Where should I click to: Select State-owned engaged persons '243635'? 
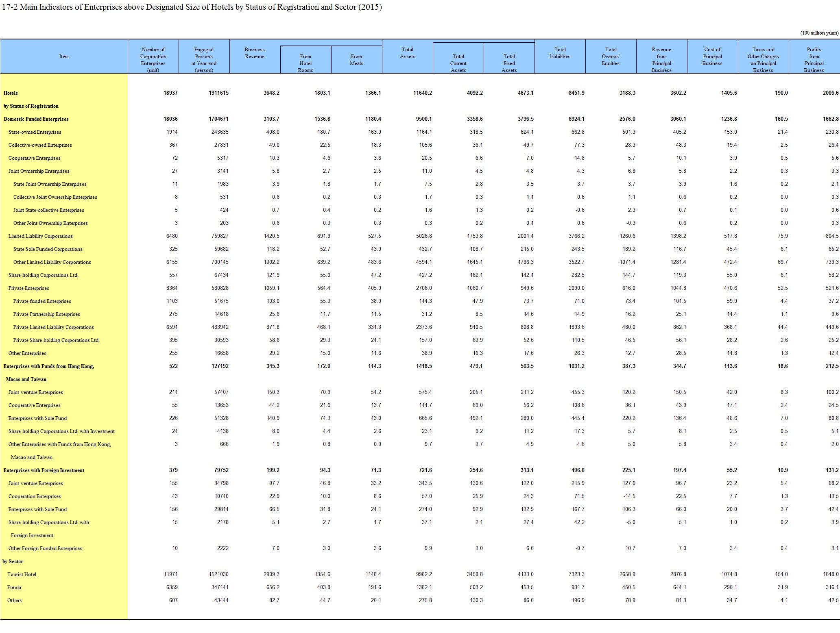pos(220,132)
